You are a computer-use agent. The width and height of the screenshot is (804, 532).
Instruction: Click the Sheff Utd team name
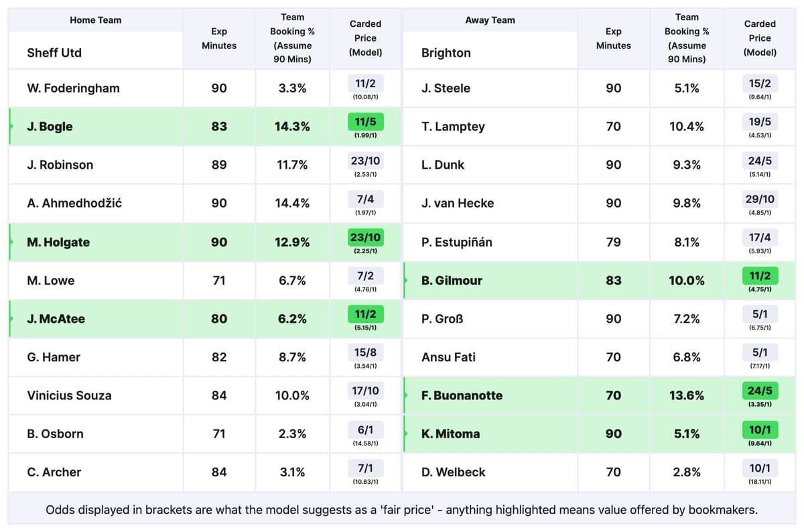[54, 53]
